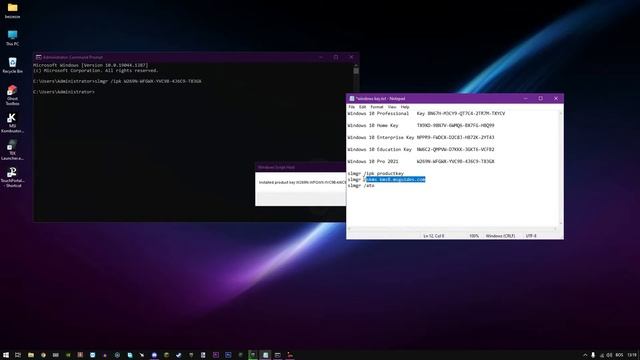
Task: Click the Windows 10 Professional key line
Action: (426, 113)
